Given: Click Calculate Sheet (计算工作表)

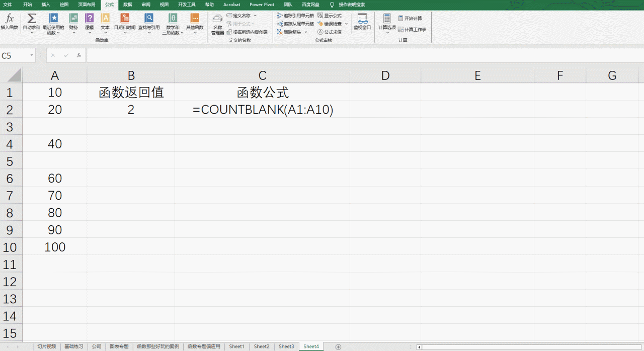Looking at the screenshot, I should tap(412, 30).
